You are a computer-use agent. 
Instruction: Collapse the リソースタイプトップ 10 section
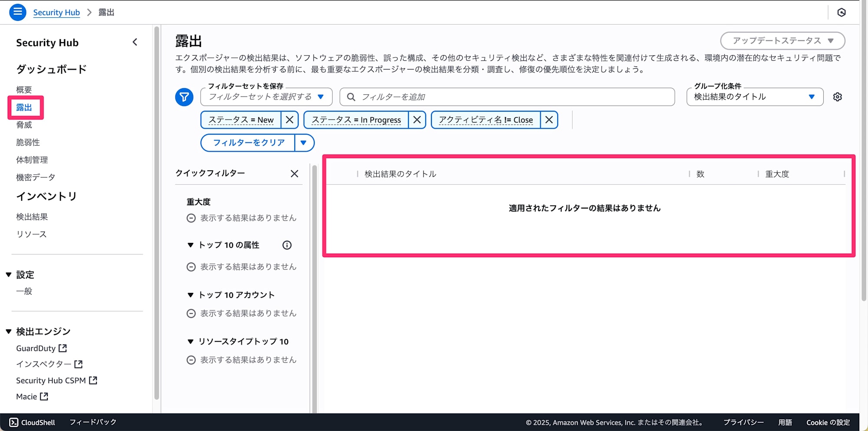(x=190, y=341)
